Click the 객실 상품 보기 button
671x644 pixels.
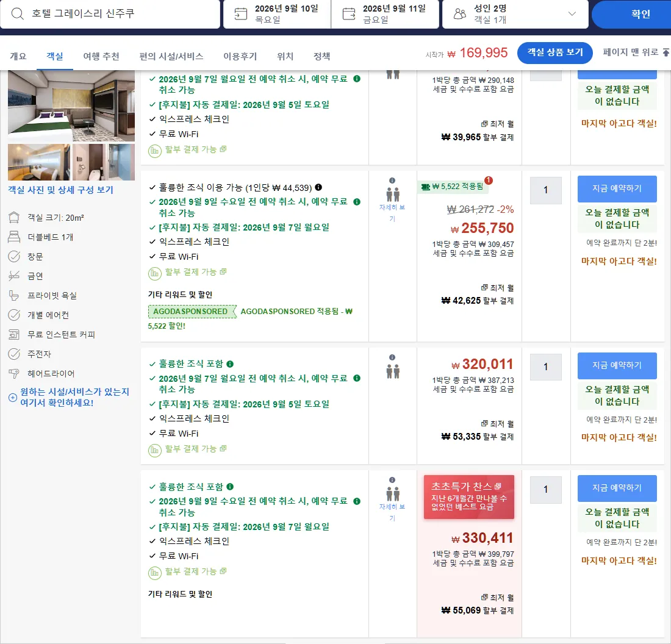[555, 52]
